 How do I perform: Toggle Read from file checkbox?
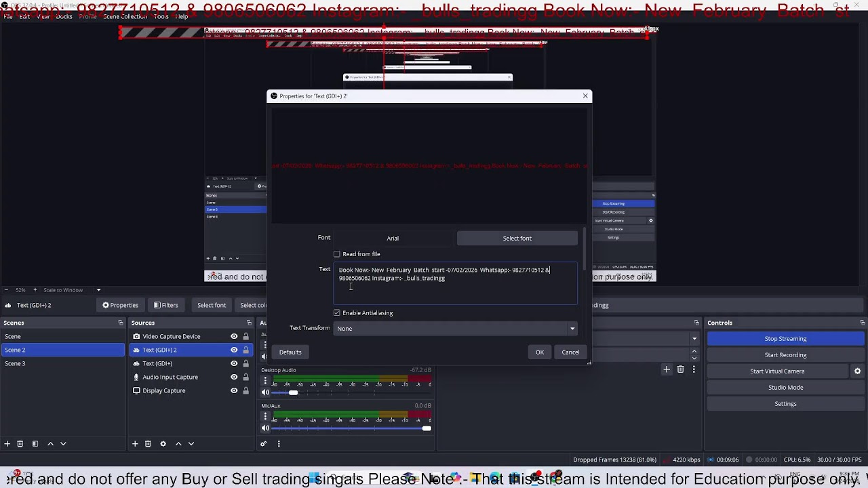[337, 254]
